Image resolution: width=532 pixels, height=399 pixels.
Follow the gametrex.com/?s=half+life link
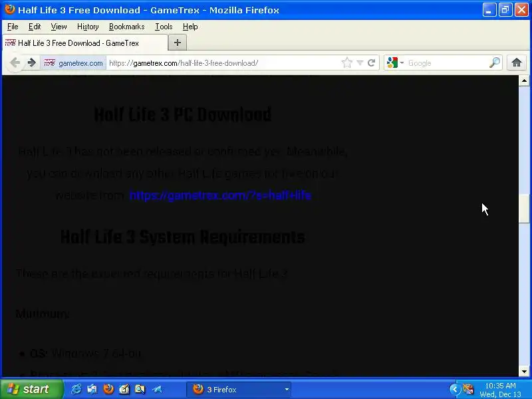pos(220,196)
